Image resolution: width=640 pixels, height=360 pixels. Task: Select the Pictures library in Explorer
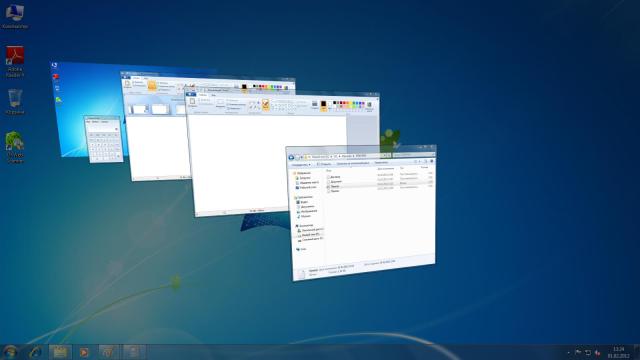tap(308, 211)
